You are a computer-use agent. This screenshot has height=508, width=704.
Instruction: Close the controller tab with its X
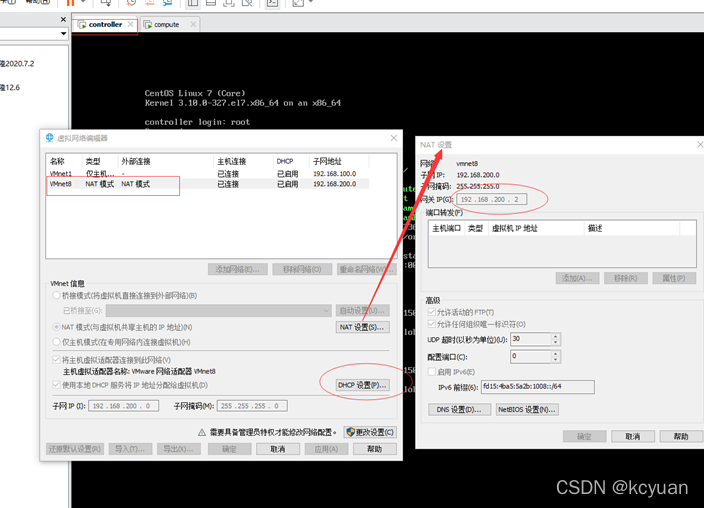pyautogui.click(x=130, y=24)
